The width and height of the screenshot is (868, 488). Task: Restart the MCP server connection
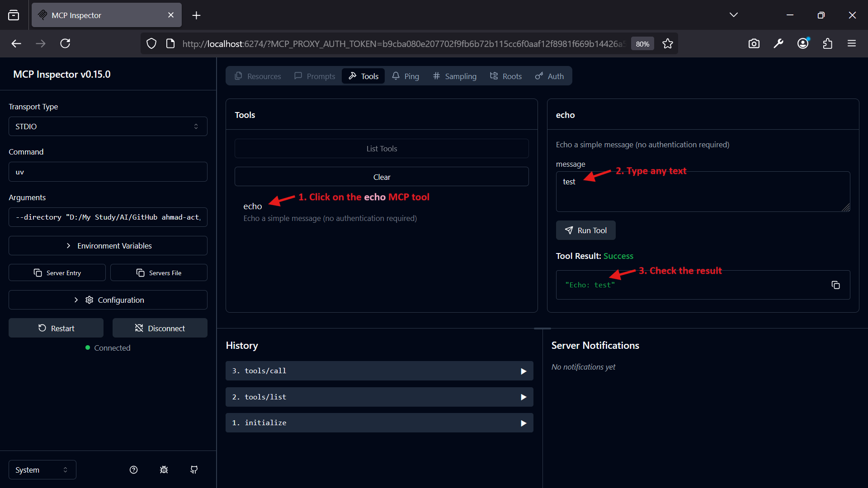(x=56, y=328)
